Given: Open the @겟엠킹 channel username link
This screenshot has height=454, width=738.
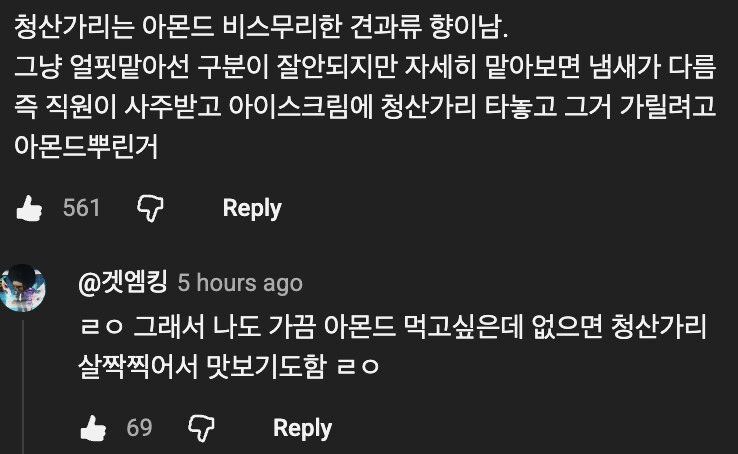Looking at the screenshot, I should (x=122, y=283).
